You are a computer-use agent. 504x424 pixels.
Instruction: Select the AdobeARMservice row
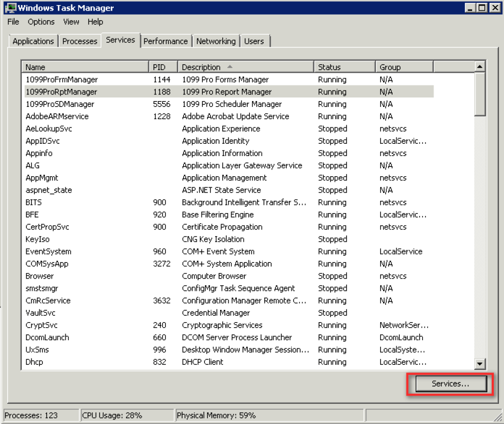[229, 116]
